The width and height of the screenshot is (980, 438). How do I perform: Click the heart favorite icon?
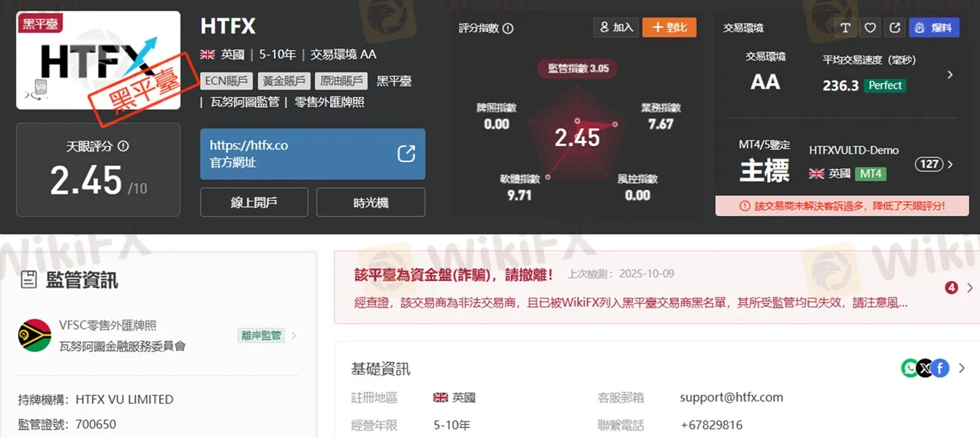point(870,28)
